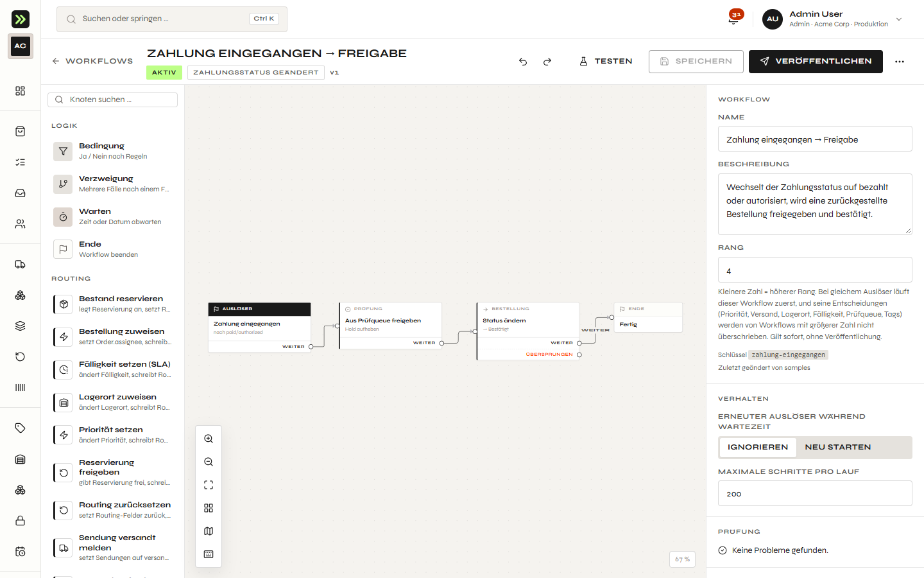The width and height of the screenshot is (924, 578).
Task: Select the Status ändern node on the canvas
Action: coord(528,331)
